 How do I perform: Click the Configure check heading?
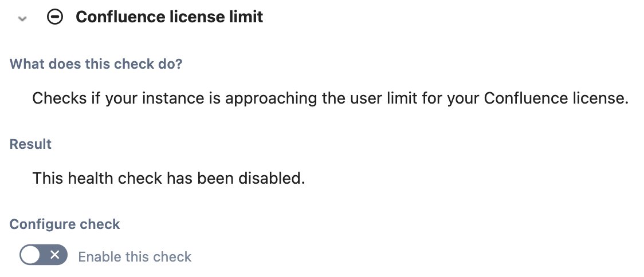pos(65,224)
